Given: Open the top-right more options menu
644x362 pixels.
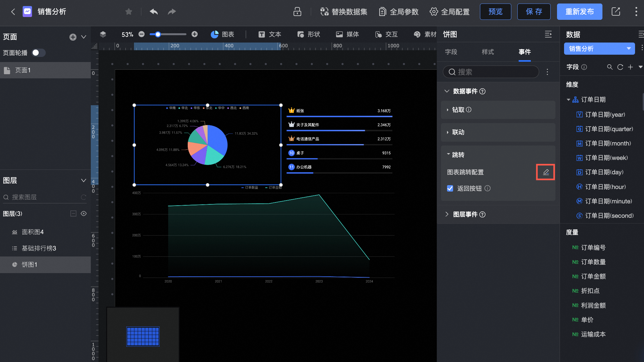Looking at the screenshot, I should (x=636, y=12).
